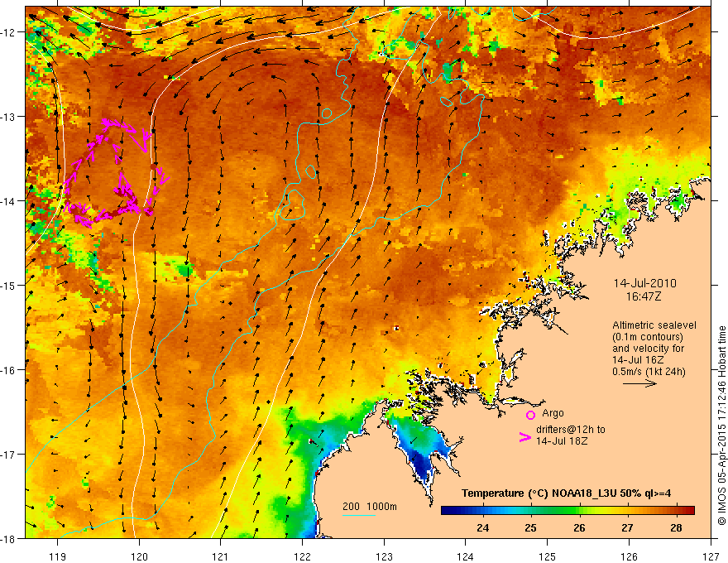The width and height of the screenshot is (728, 563).
Task: Click the '120' longitude axis label
Action: point(139,556)
